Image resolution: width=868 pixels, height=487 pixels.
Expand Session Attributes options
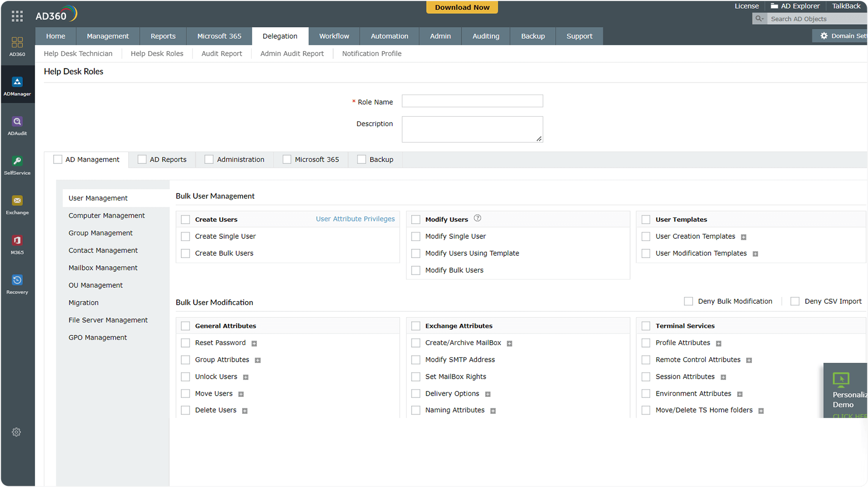click(723, 377)
